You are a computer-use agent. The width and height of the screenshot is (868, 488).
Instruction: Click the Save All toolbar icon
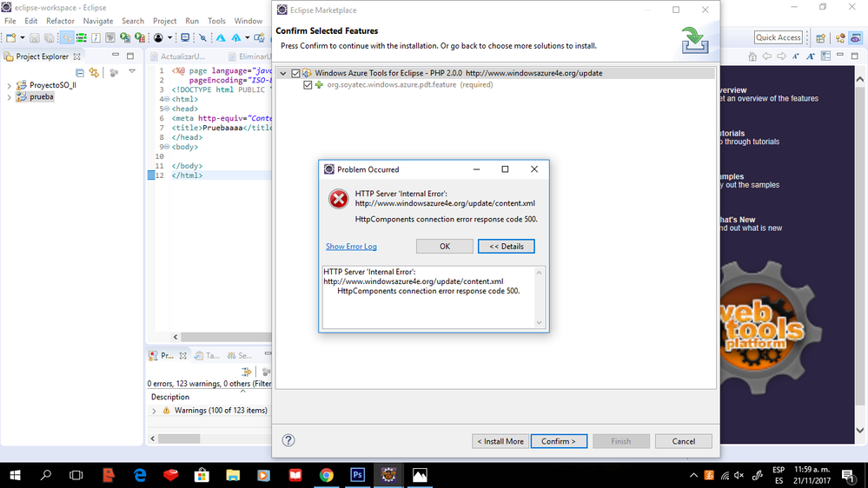click(x=49, y=37)
